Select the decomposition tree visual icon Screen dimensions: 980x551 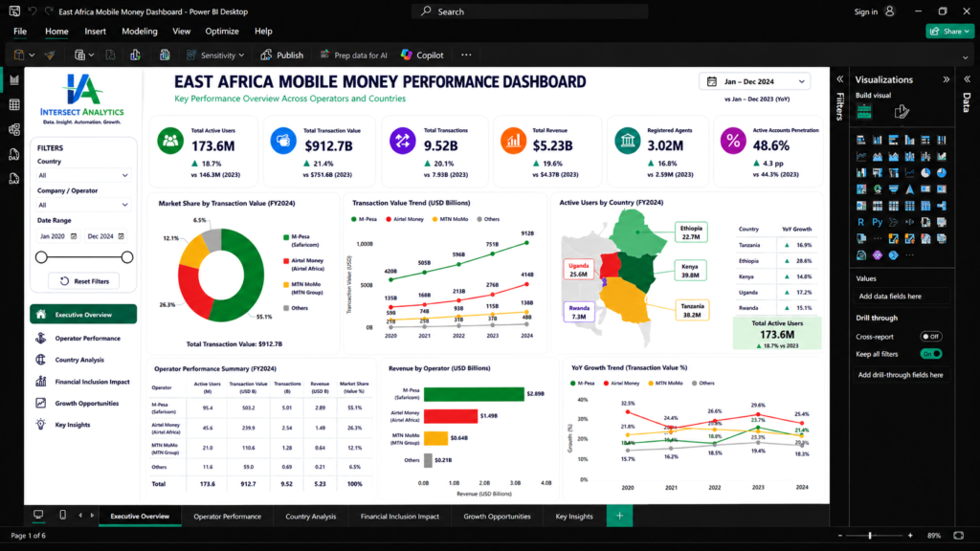pos(942,206)
